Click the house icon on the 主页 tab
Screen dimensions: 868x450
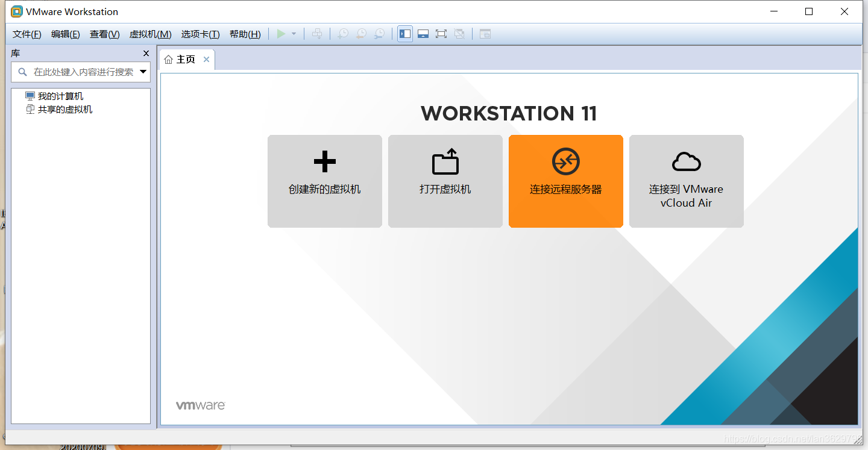[x=169, y=60]
